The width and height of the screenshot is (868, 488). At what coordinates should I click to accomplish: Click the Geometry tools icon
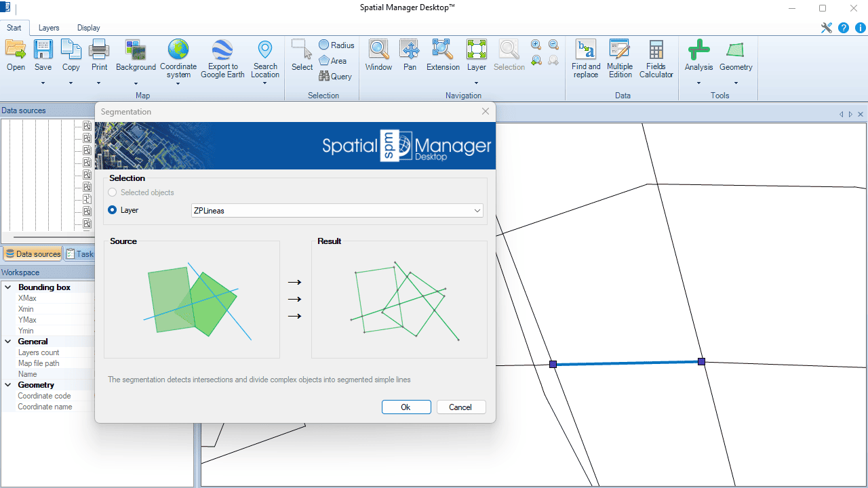click(736, 49)
